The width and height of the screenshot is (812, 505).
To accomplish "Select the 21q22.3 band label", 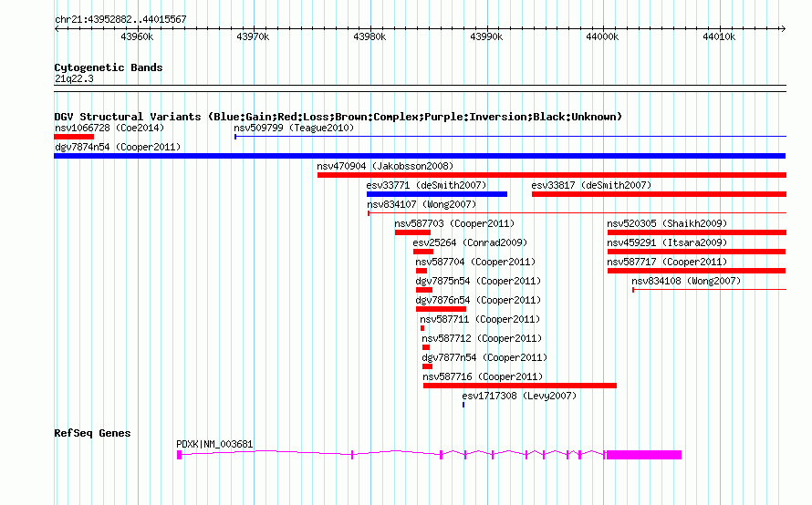I will [x=74, y=78].
